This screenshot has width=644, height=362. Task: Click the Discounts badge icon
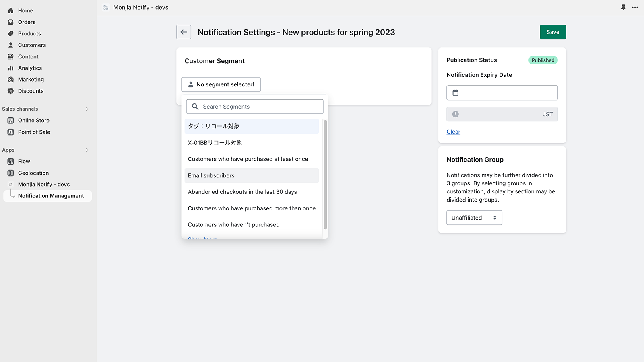11,91
